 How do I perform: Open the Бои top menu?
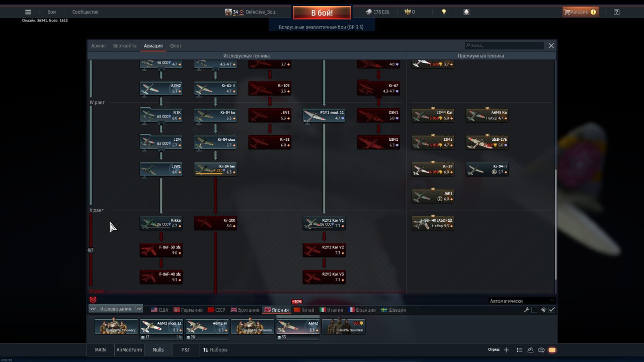(52, 12)
